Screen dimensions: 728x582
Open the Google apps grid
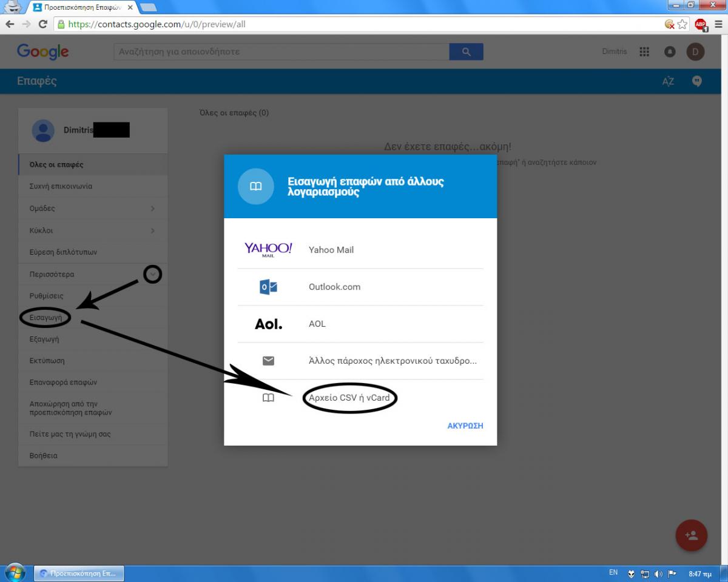[644, 52]
